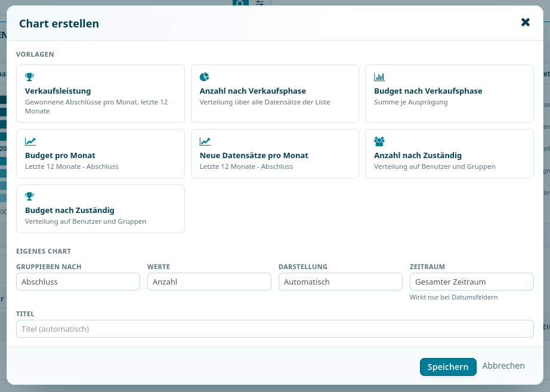The image size is (550, 392).
Task: Click the description 'Gewonnene Abschlüsse pro Monat, letzte 12 Monate'
Action: coord(97,106)
